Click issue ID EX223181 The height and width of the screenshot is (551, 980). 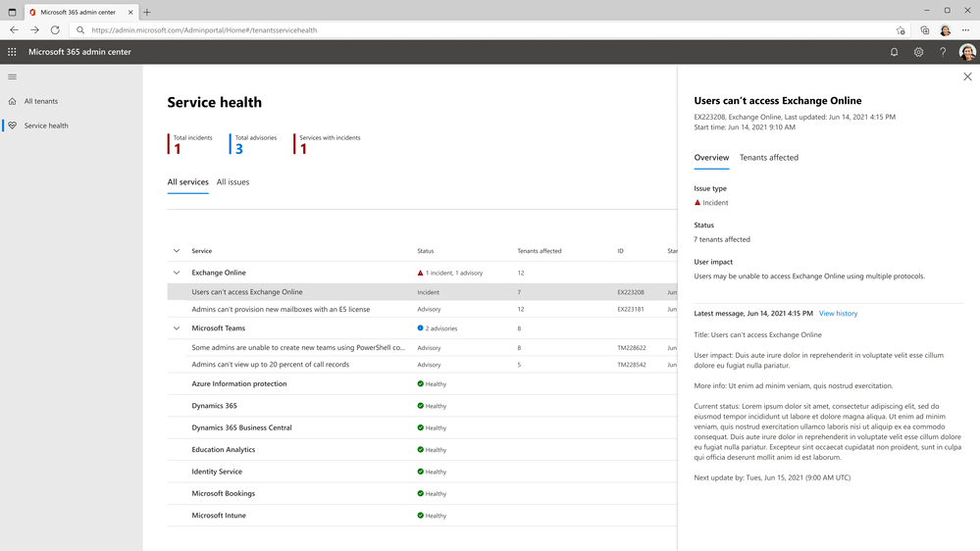(x=630, y=309)
